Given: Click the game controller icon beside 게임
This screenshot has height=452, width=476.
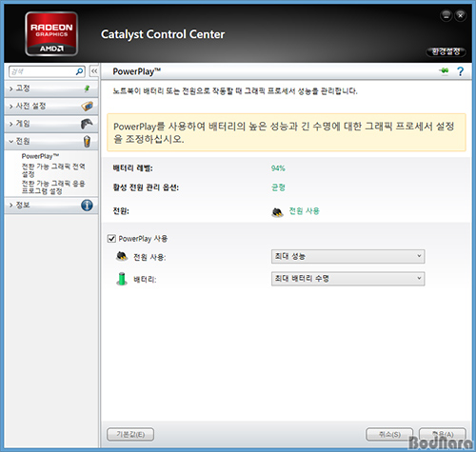Looking at the screenshot, I should click(87, 124).
